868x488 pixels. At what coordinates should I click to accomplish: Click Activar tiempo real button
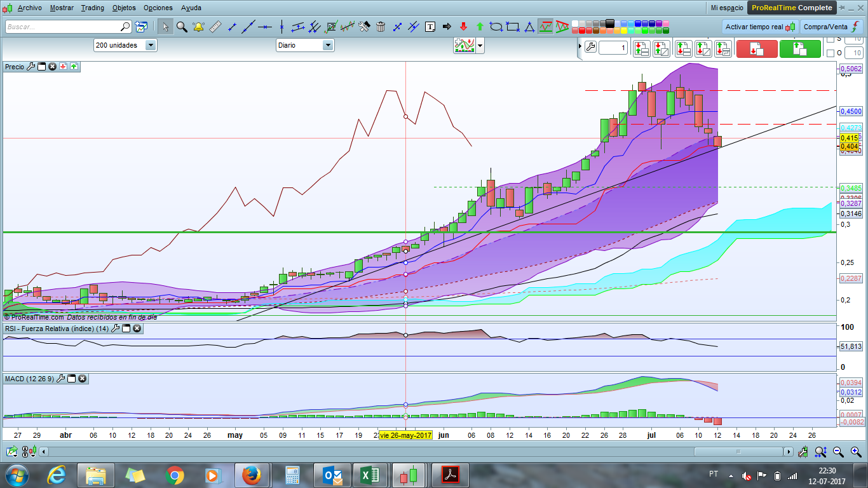pyautogui.click(x=759, y=27)
